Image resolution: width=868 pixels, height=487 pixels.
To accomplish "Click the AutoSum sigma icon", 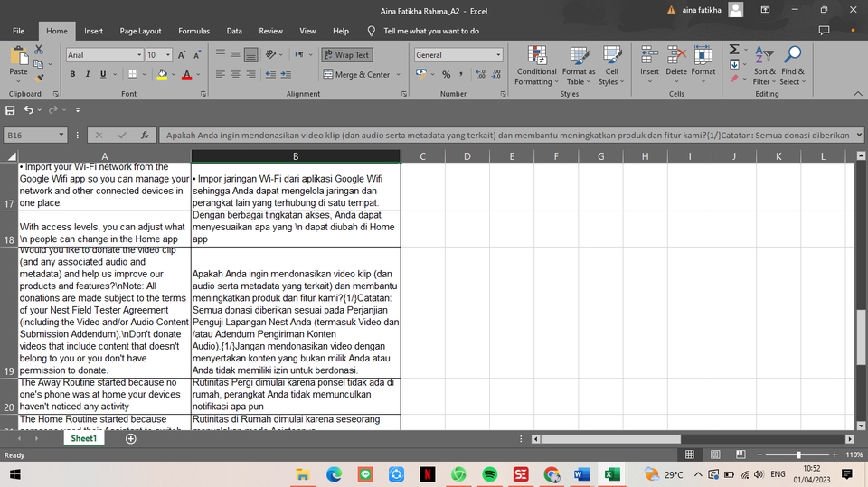I will [734, 50].
